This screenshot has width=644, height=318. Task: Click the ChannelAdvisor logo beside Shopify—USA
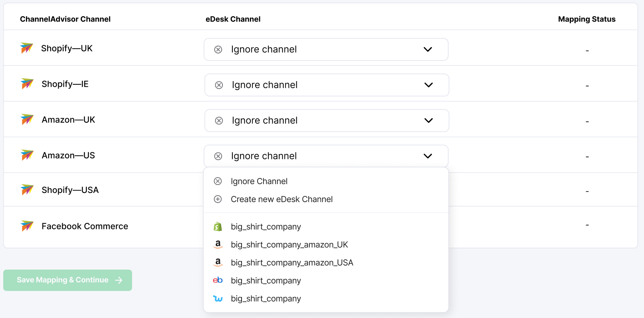[x=27, y=189]
